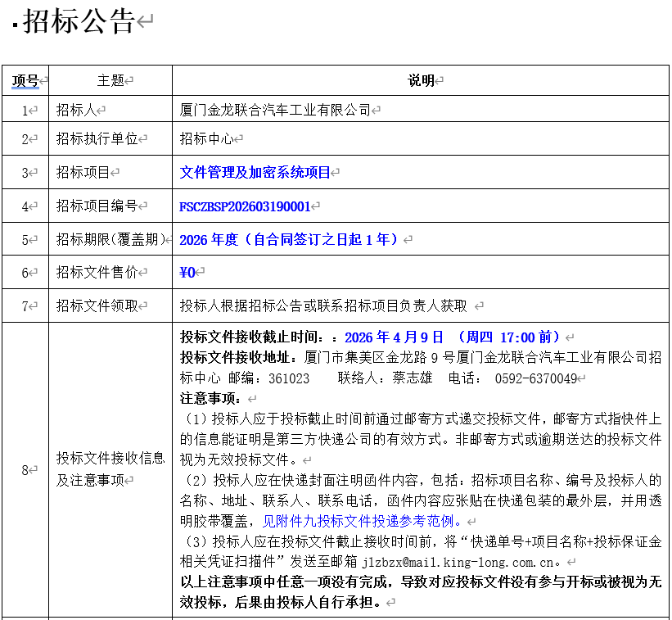
Task: Click the 招标公告 document title
Action: [x=79, y=22]
